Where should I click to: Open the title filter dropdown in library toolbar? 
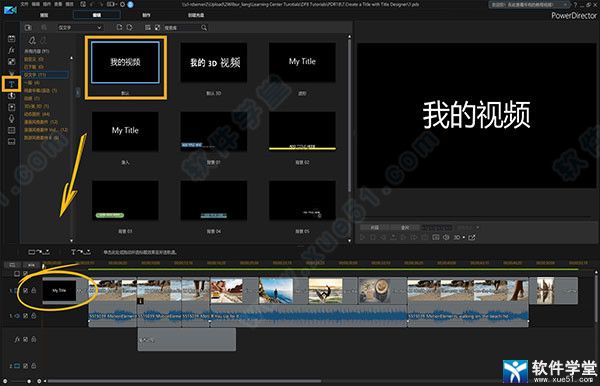coord(80,28)
